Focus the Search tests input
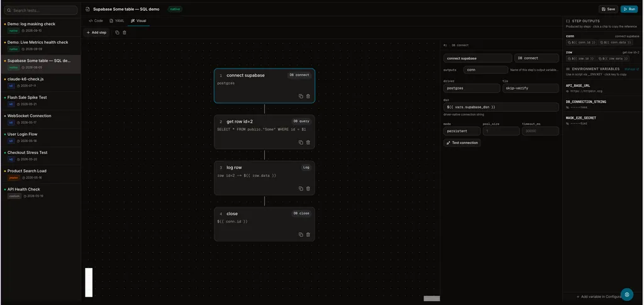The height and width of the screenshot is (305, 644). (41, 10)
